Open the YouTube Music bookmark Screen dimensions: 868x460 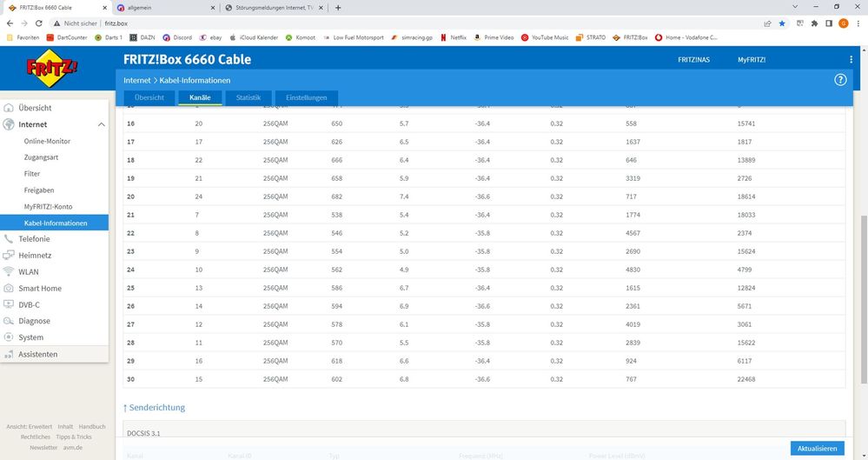545,37
